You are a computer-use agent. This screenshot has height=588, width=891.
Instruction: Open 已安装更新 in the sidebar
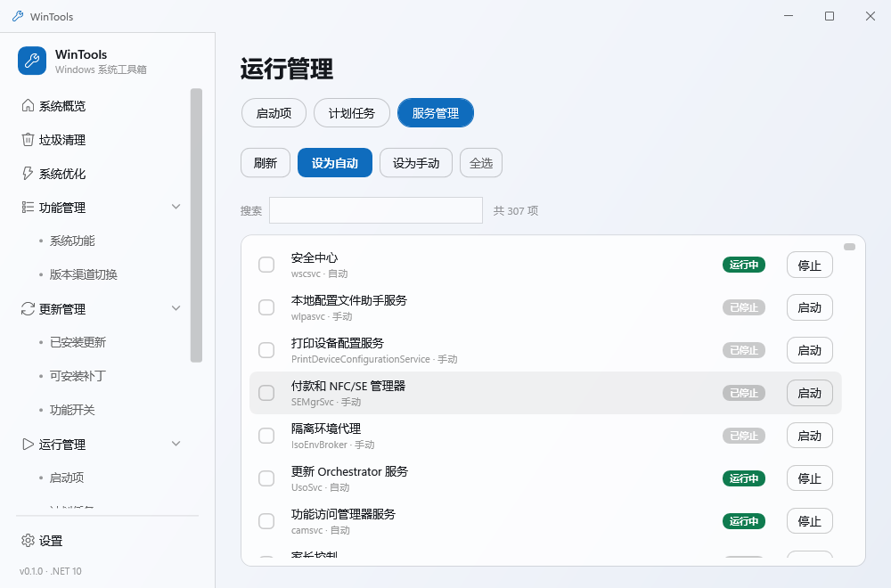click(78, 342)
